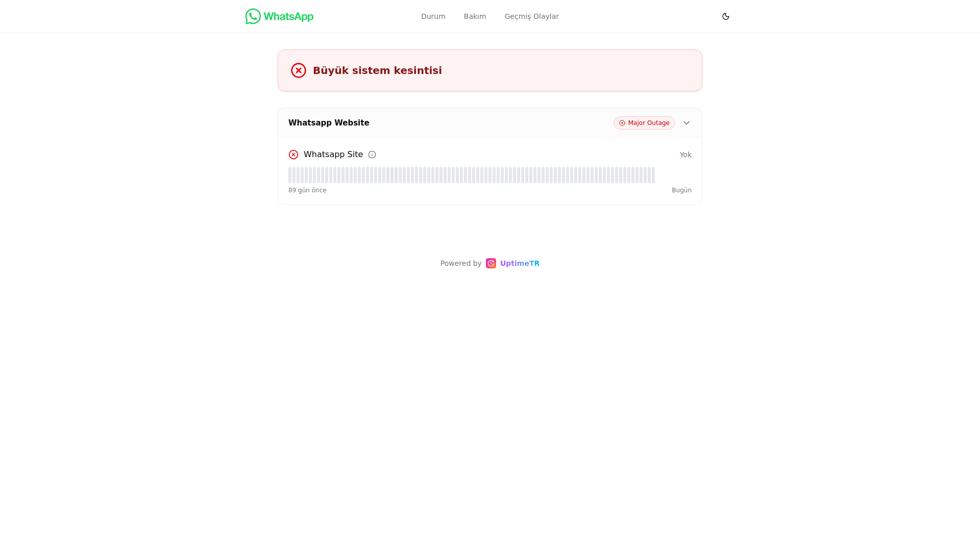Collapse the Whatsapp Website section chevron

[x=687, y=123]
